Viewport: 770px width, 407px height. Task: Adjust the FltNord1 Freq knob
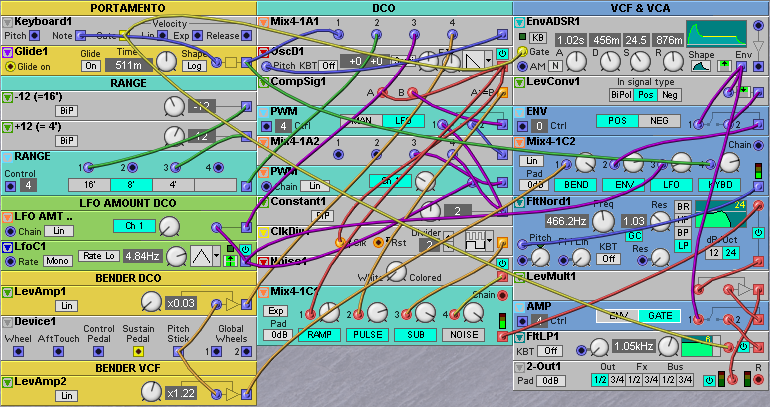[x=603, y=220]
